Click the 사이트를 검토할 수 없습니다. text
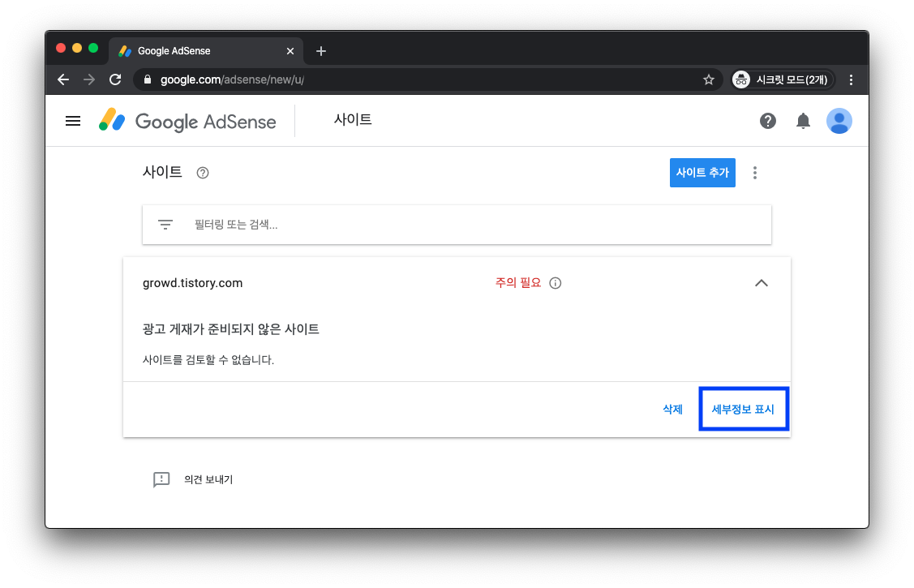Screen dimensions: 914x588 (x=208, y=359)
